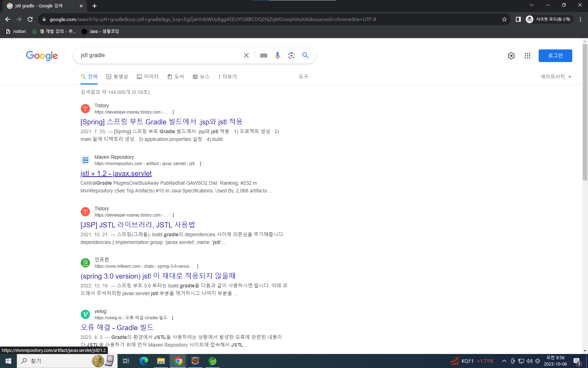This screenshot has height=368, width=588.
Task: Open the notification center icon
Action: (577, 361)
